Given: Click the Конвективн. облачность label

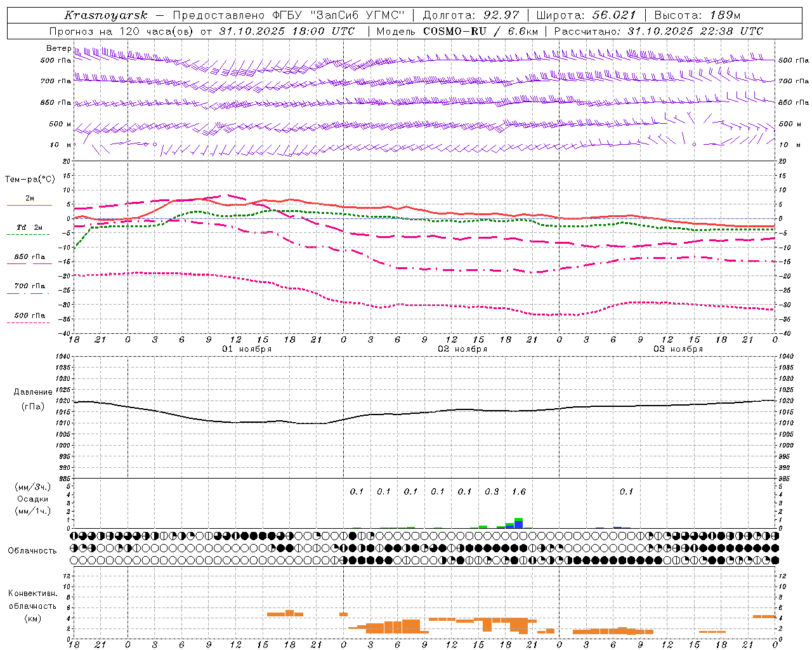Looking at the screenshot, I should [x=32, y=600].
